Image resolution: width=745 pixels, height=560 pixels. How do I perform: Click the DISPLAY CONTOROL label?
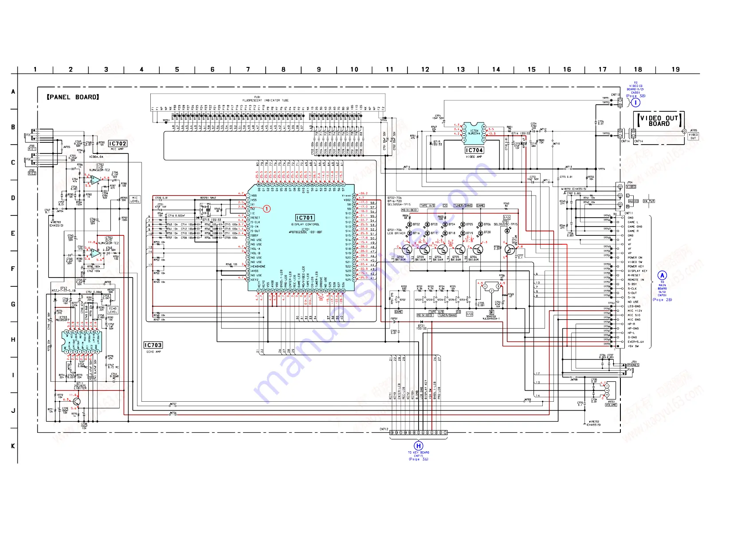tap(305, 224)
